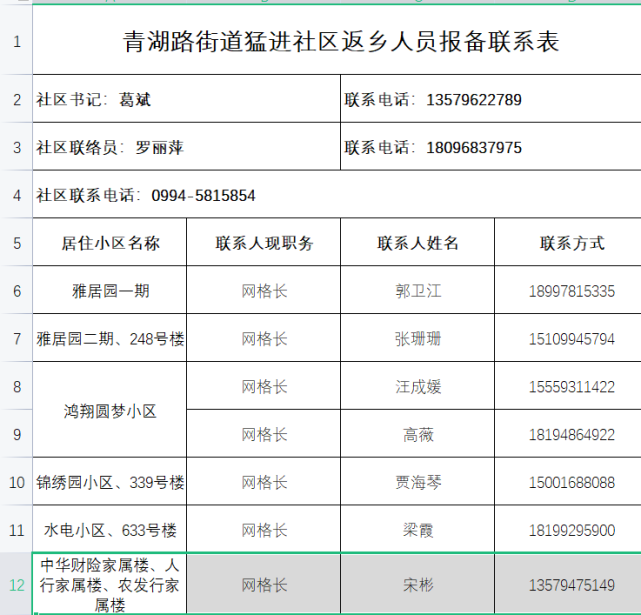The height and width of the screenshot is (615, 641).
Task: Select the cell with phone 18096837975
Action: point(491,147)
